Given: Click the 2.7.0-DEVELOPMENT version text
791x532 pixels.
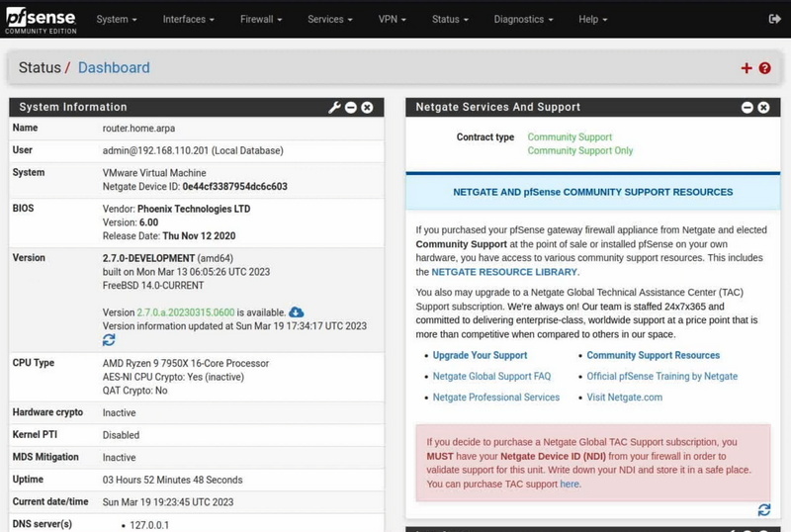Looking at the screenshot, I should (148, 258).
